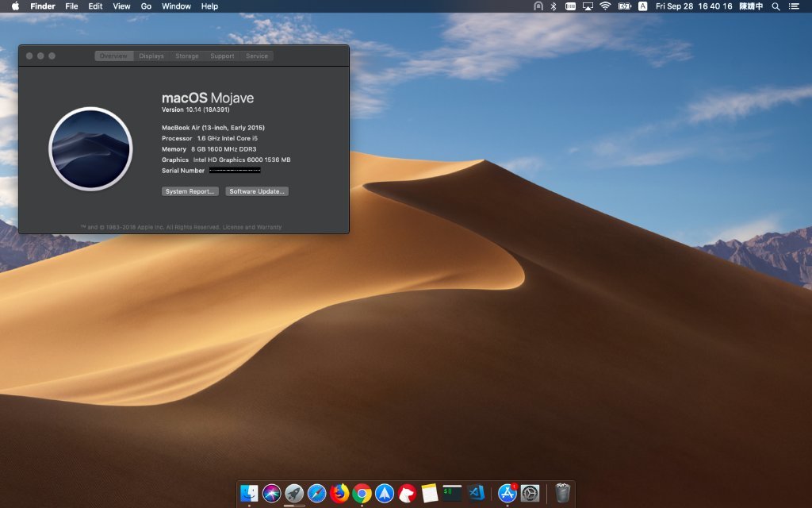
Task: Click the System Report... button
Action: click(x=190, y=191)
